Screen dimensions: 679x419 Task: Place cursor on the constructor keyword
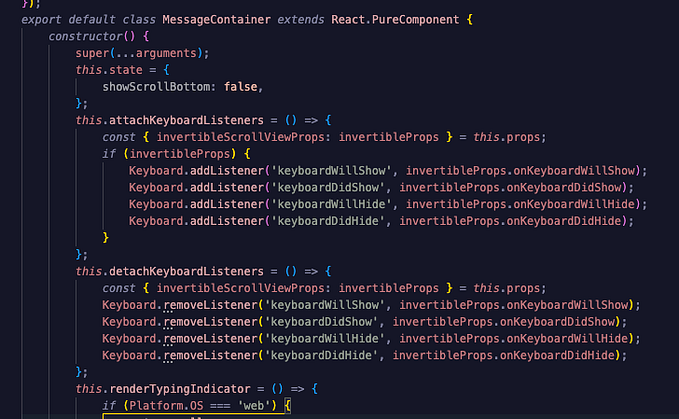pyautogui.click(x=86, y=36)
